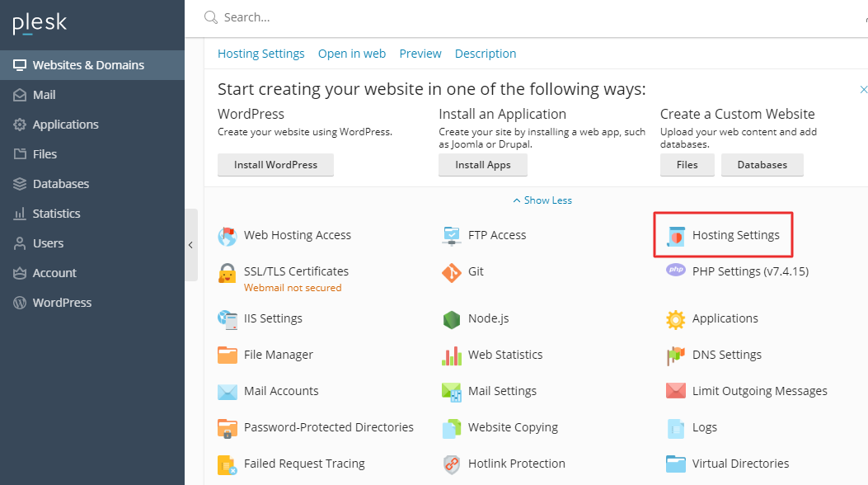Click the File Manager folder icon
868x485 pixels.
[227, 355]
